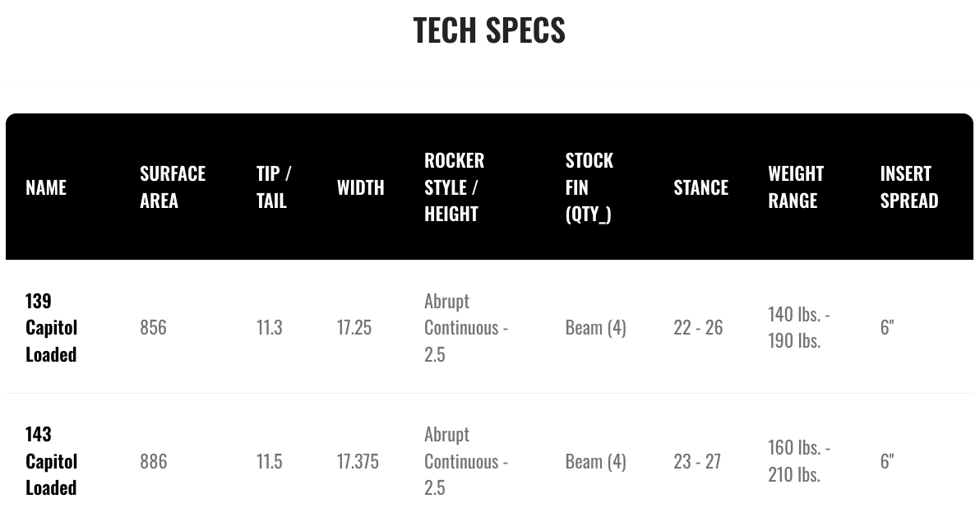
Task: Select the 23 - 27 stance value
Action: pyautogui.click(x=697, y=461)
